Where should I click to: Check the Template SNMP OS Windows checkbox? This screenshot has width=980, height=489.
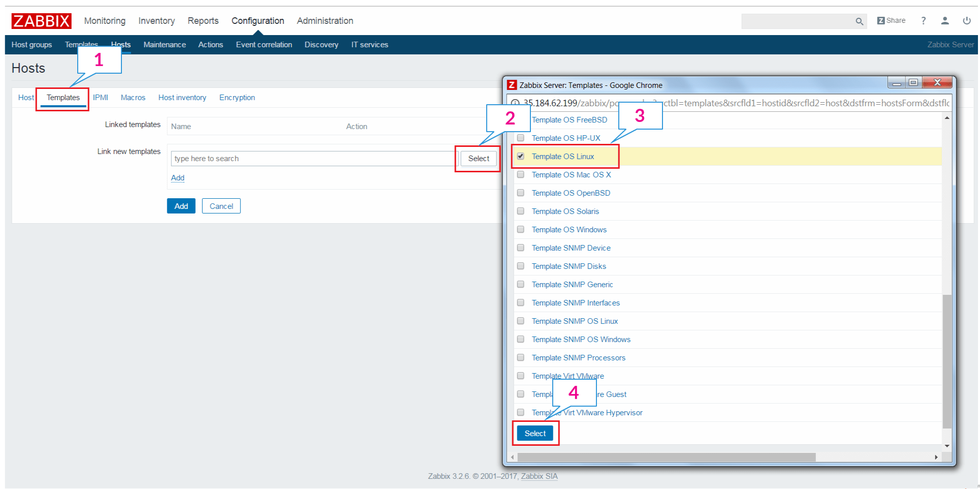[521, 339]
